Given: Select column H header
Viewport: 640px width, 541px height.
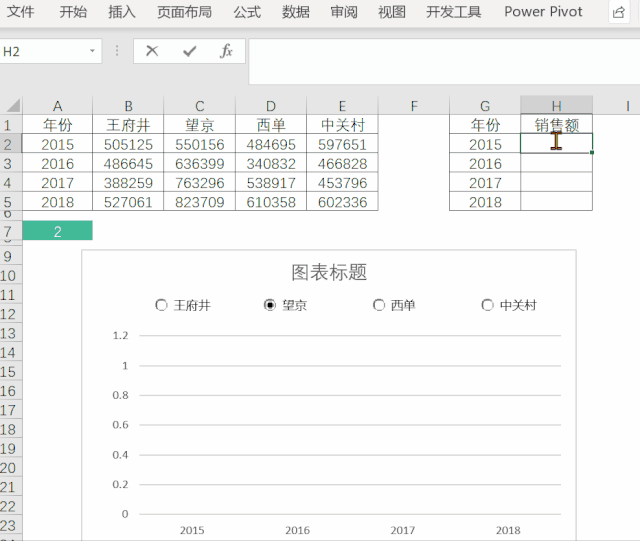Looking at the screenshot, I should [x=556, y=106].
